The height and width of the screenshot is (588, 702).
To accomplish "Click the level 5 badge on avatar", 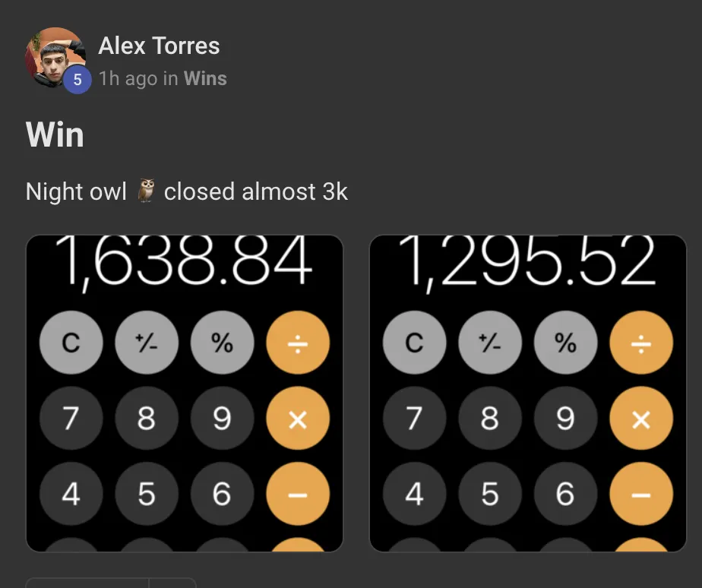I will tap(77, 80).
